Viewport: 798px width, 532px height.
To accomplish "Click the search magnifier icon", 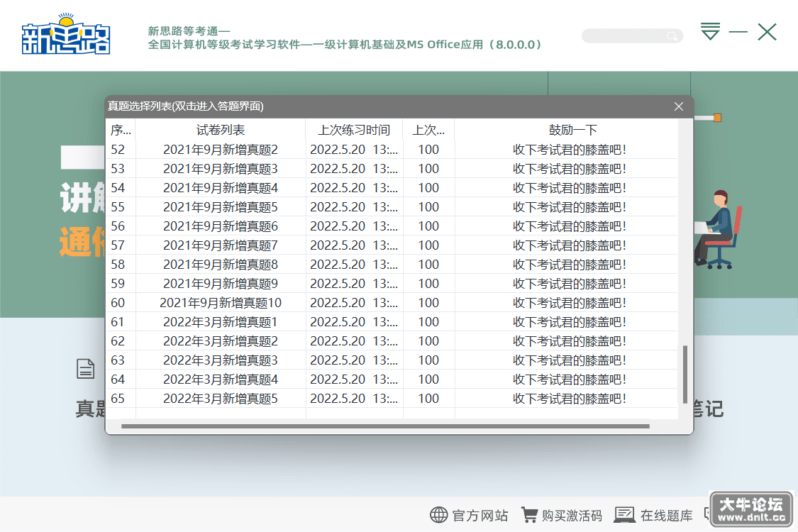I will coord(672,35).
